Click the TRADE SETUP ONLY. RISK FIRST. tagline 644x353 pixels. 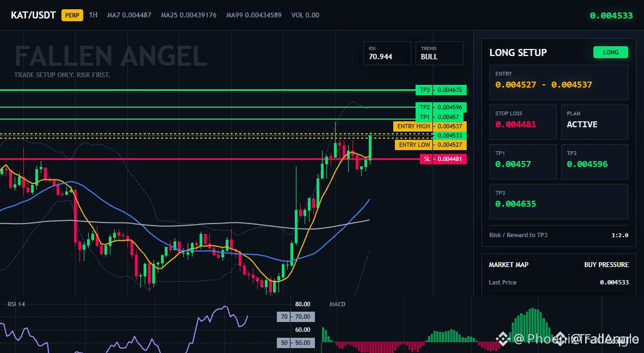point(62,75)
